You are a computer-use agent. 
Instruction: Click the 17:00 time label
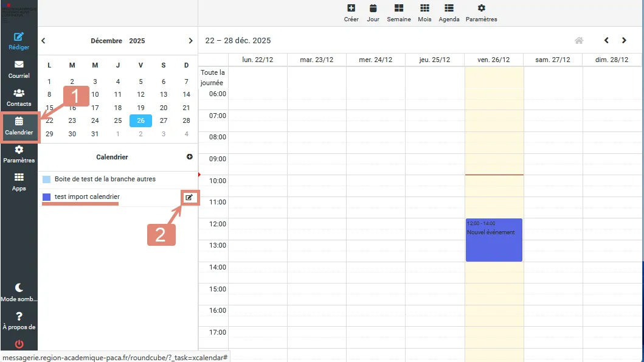[x=217, y=332]
